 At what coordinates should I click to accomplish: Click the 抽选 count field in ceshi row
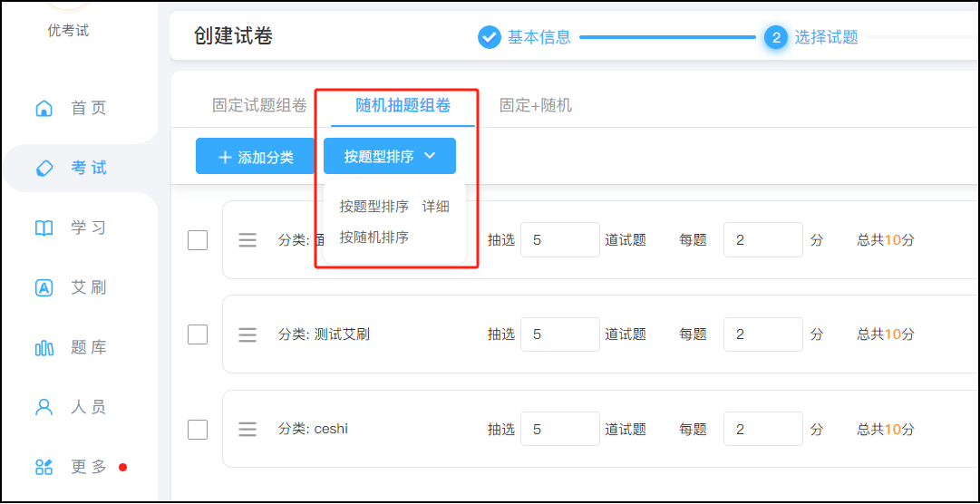[x=560, y=430]
